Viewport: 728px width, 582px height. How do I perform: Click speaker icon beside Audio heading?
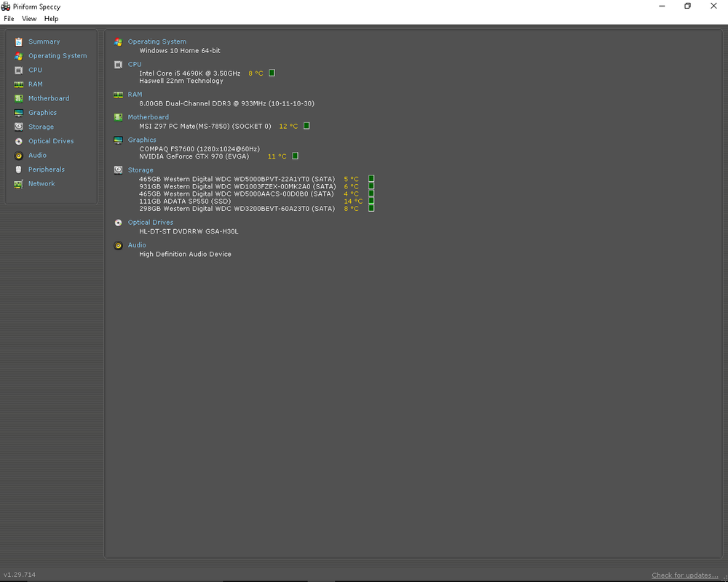tap(119, 245)
